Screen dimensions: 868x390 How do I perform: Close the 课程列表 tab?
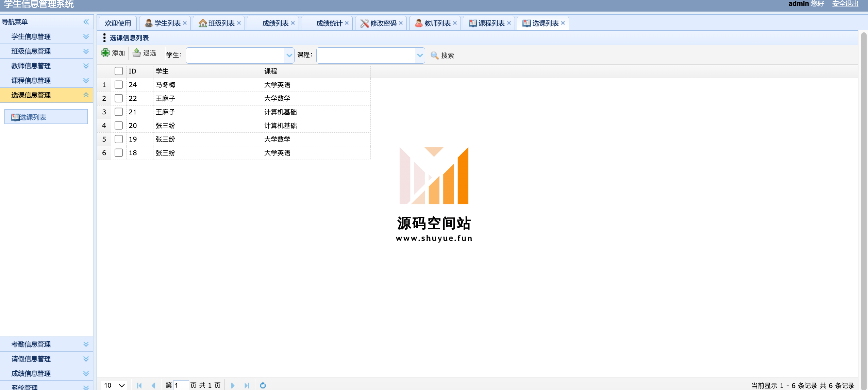pyautogui.click(x=509, y=23)
